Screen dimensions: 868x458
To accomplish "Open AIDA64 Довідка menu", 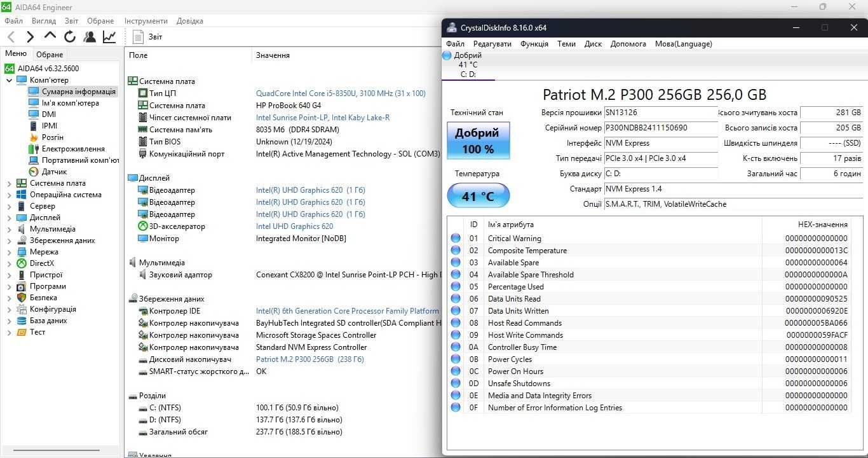I will click(x=190, y=21).
